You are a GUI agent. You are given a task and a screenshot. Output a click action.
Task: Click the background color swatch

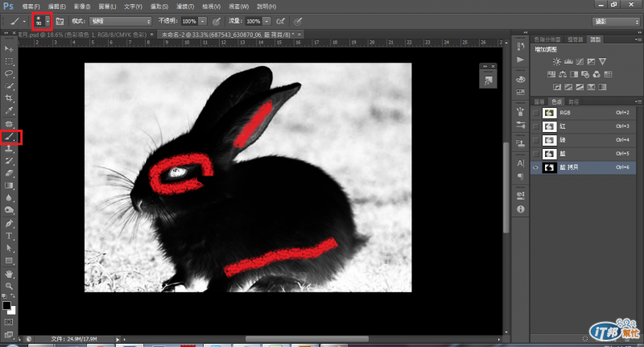pyautogui.click(x=12, y=311)
